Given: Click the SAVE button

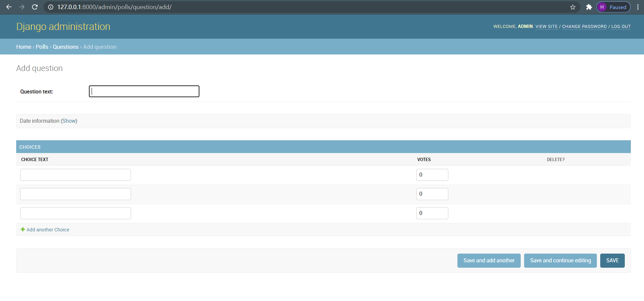Looking at the screenshot, I should [x=612, y=261].
